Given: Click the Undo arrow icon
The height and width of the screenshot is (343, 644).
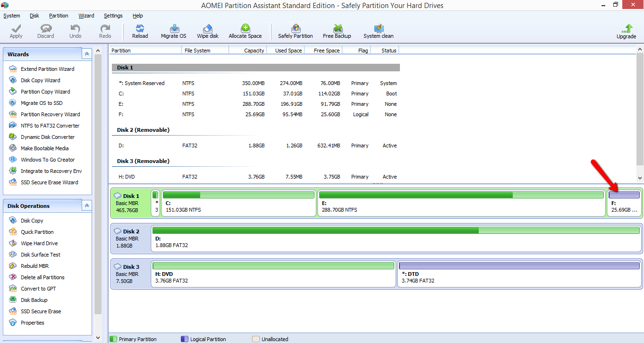Looking at the screenshot, I should [x=76, y=28].
